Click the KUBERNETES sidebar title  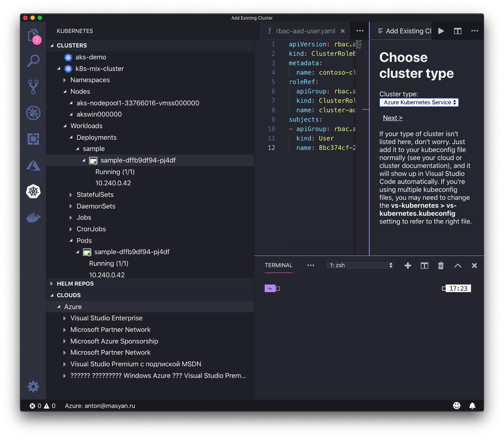point(75,31)
